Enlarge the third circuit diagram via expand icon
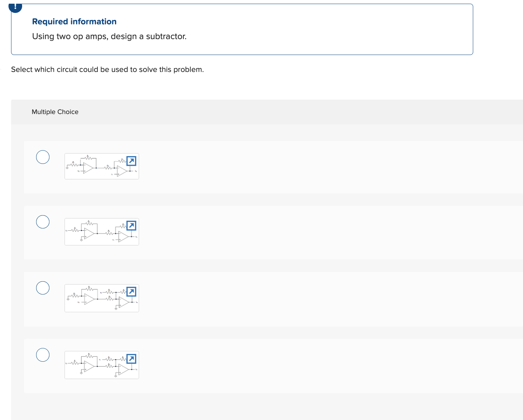The height and width of the screenshot is (420, 523). (131, 292)
